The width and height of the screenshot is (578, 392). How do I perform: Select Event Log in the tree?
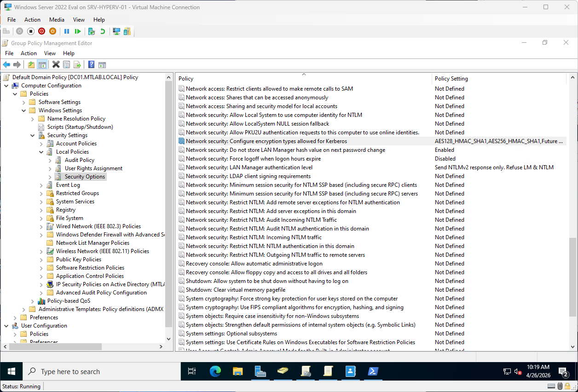68,185
